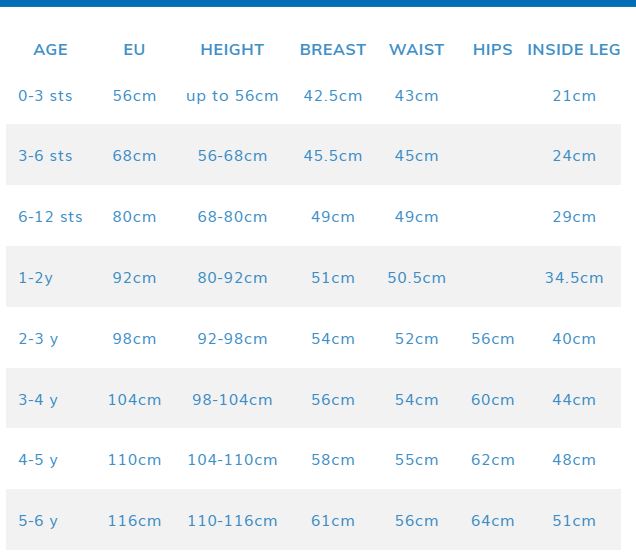
Task: Click the AGE column header
Action: click(50, 50)
